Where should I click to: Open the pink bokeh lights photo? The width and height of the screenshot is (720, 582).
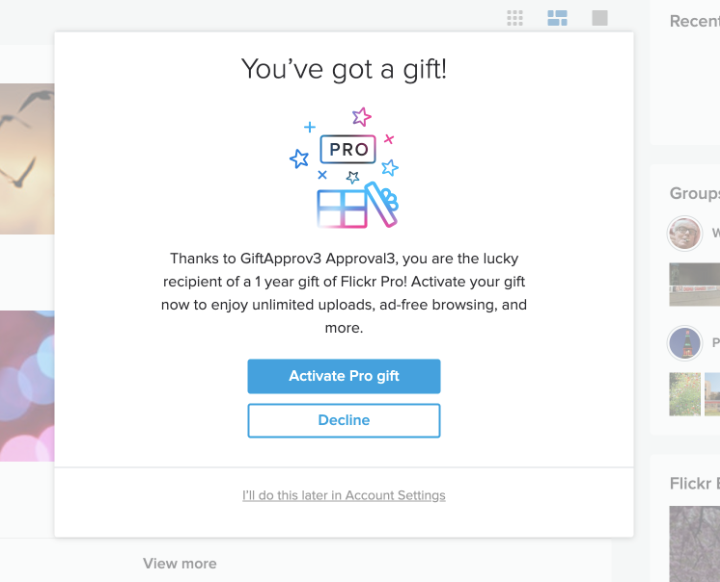tap(27, 386)
